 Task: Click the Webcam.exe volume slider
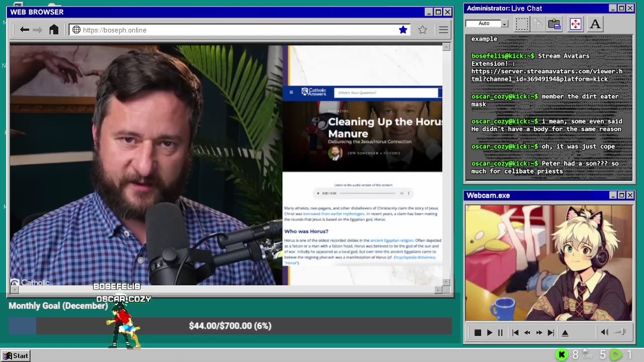620,332
